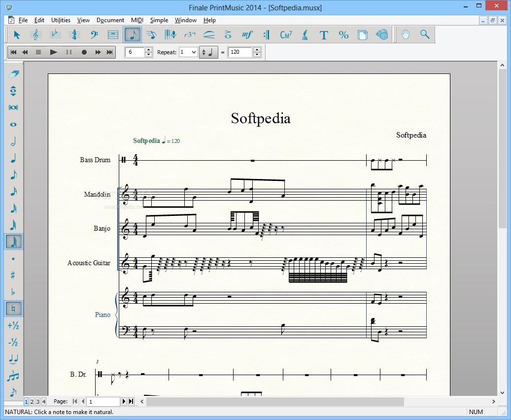Increase the tempo value with up arrow

point(257,50)
